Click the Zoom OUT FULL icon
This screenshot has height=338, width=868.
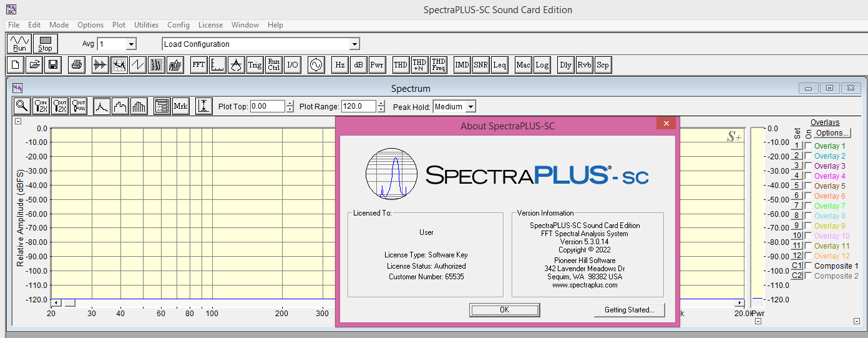click(79, 106)
